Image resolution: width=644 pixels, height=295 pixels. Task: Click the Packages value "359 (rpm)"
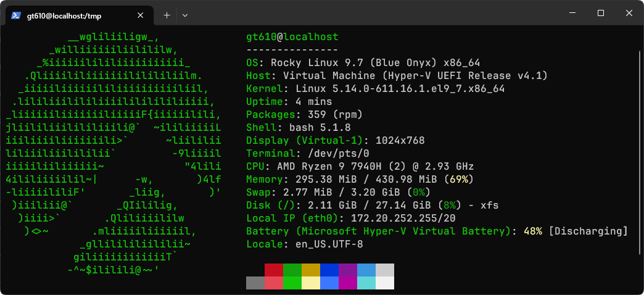335,115
